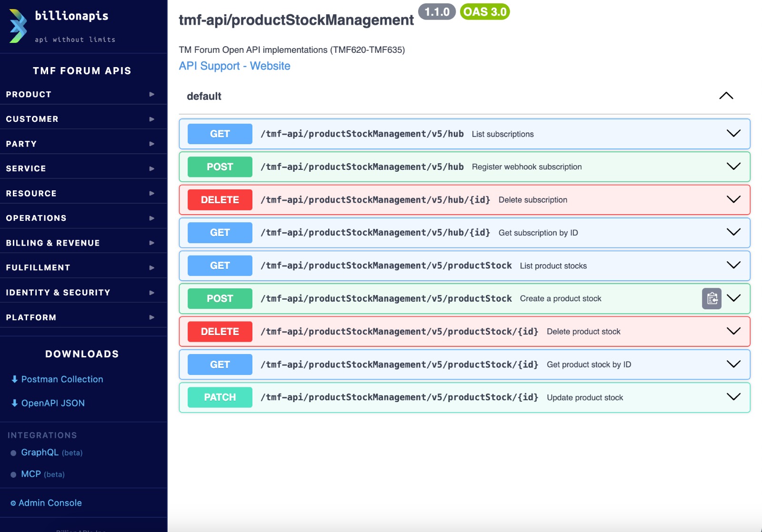Expand the Update product stock chevron
Screen dimensions: 762x532
[x=733, y=396]
